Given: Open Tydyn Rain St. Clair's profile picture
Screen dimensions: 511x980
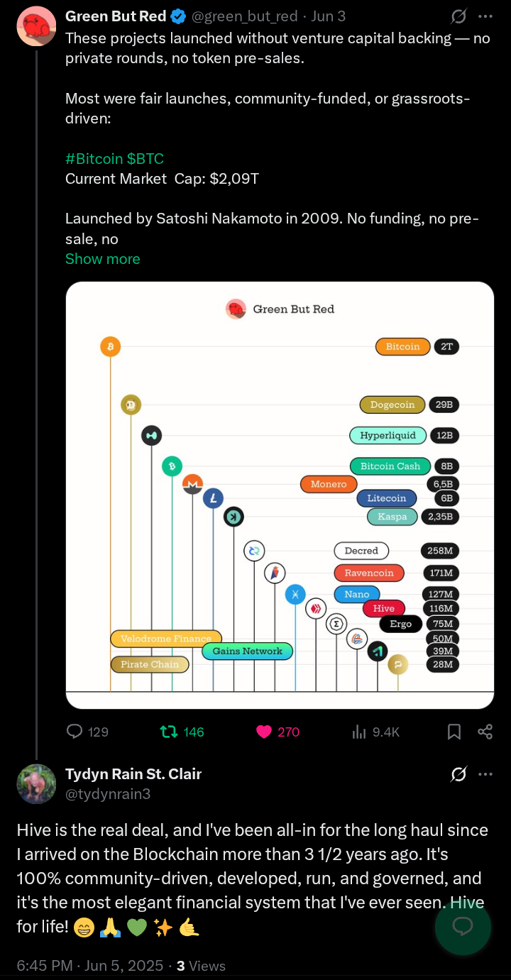Looking at the screenshot, I should (x=37, y=784).
